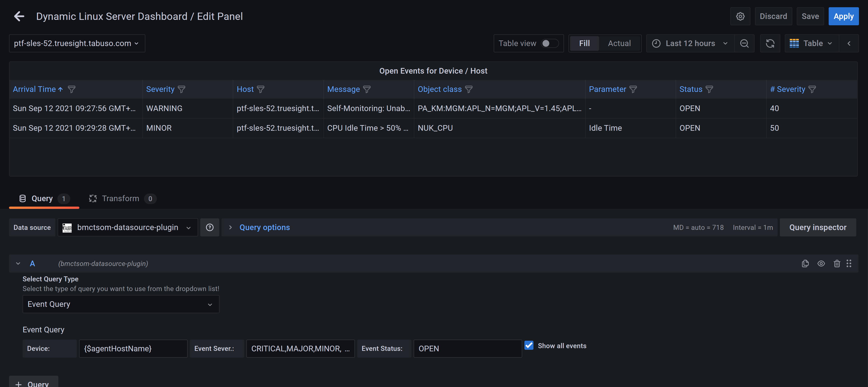Filter the Object class column
The width and height of the screenshot is (868, 387).
[469, 89]
